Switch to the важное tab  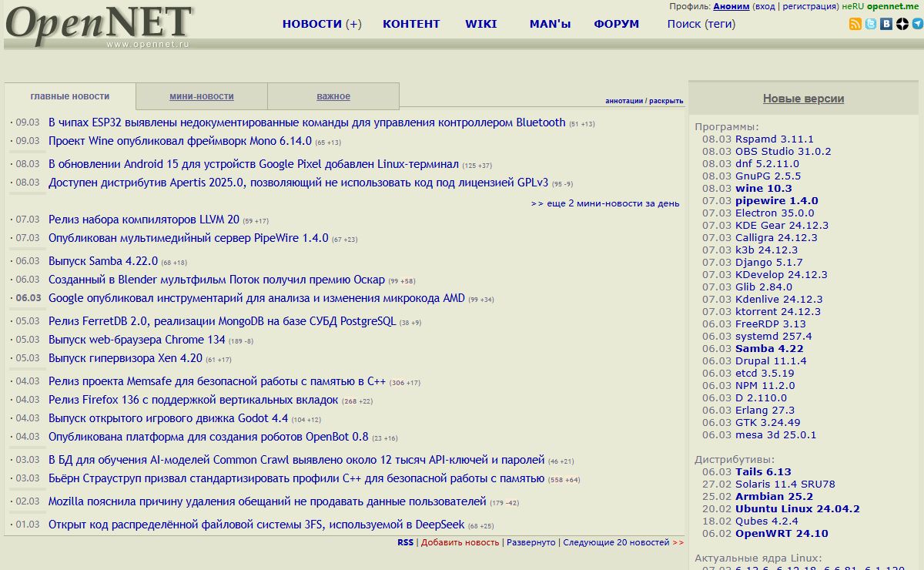pos(333,96)
